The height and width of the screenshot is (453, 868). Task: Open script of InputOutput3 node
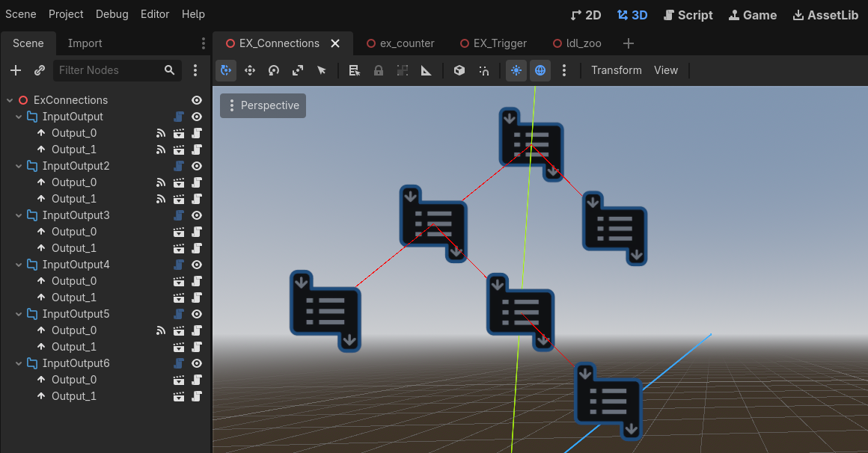[179, 215]
